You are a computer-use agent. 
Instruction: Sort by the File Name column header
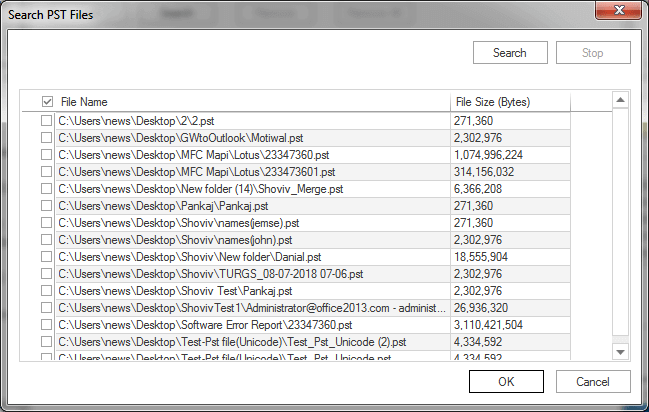click(250, 102)
